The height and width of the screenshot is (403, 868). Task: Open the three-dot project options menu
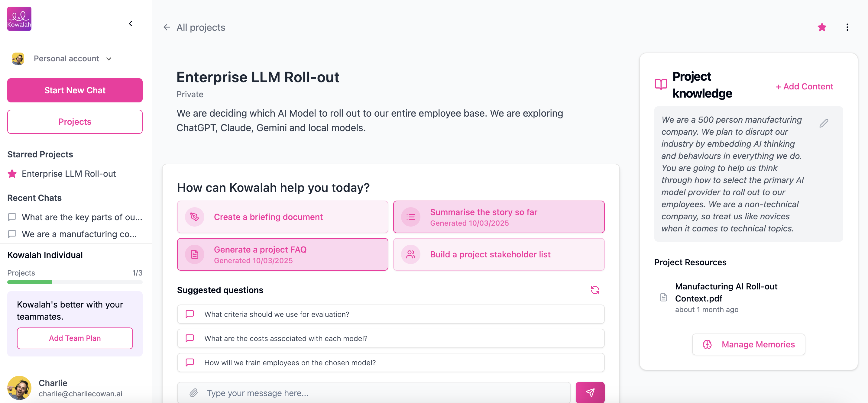click(x=847, y=27)
